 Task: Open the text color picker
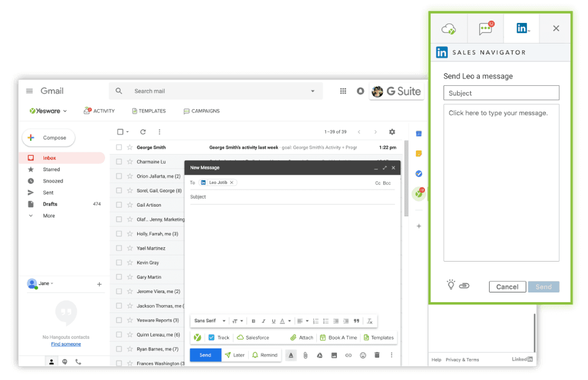[284, 321]
